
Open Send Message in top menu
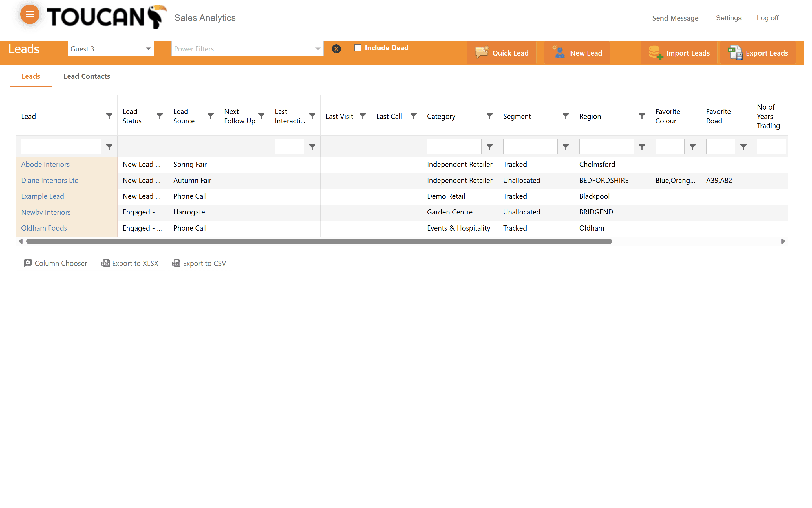coord(675,18)
